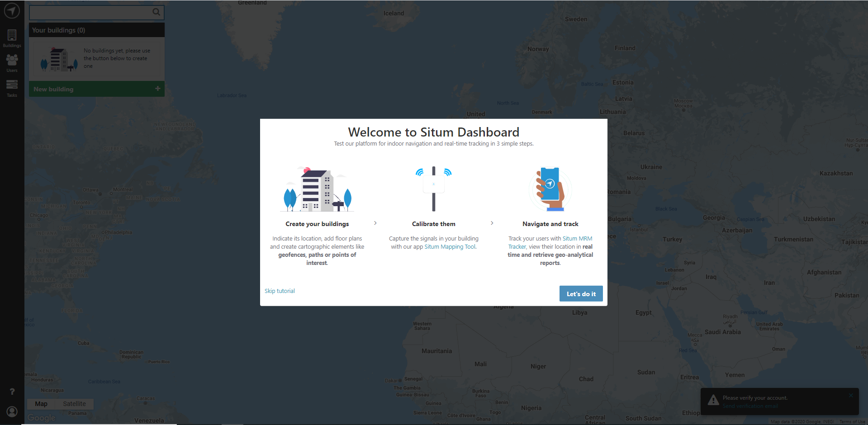Click the no-buildings placeholder building image
Image resolution: width=868 pixels, height=425 pixels.
tap(59, 59)
